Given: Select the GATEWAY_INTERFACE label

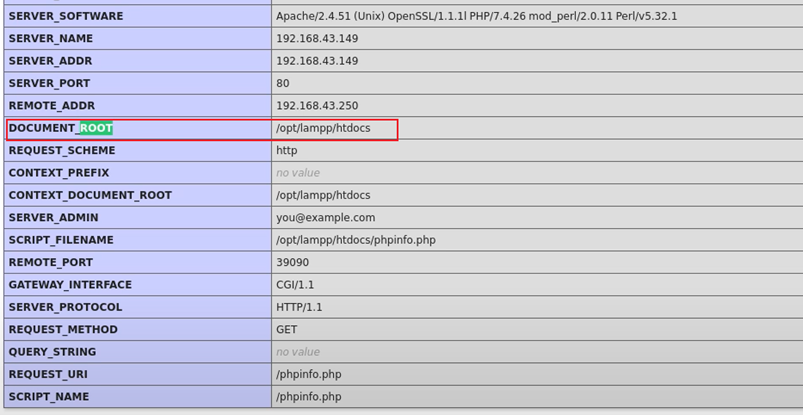Looking at the screenshot, I should click(x=70, y=284).
